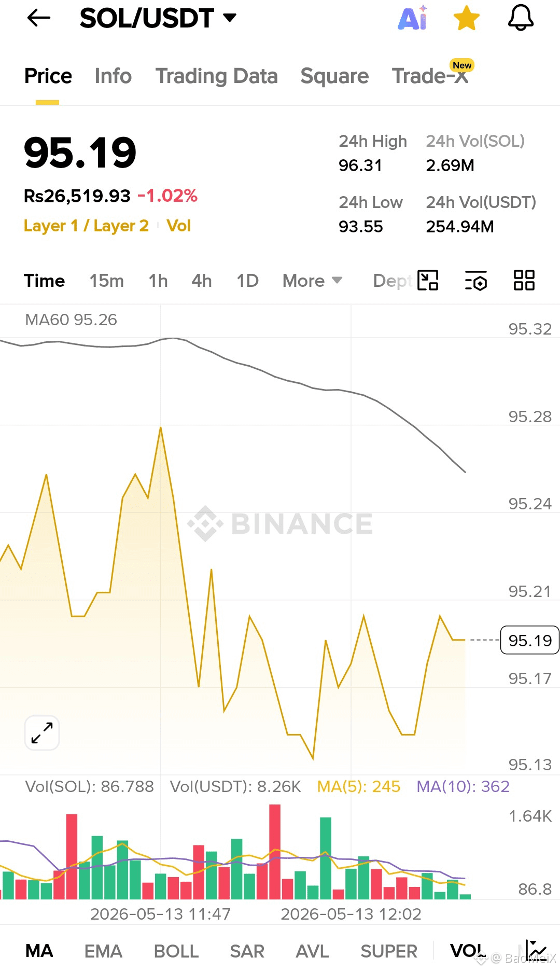Open indicator chart settings icon
The height and width of the screenshot is (971, 560).
pos(536,951)
